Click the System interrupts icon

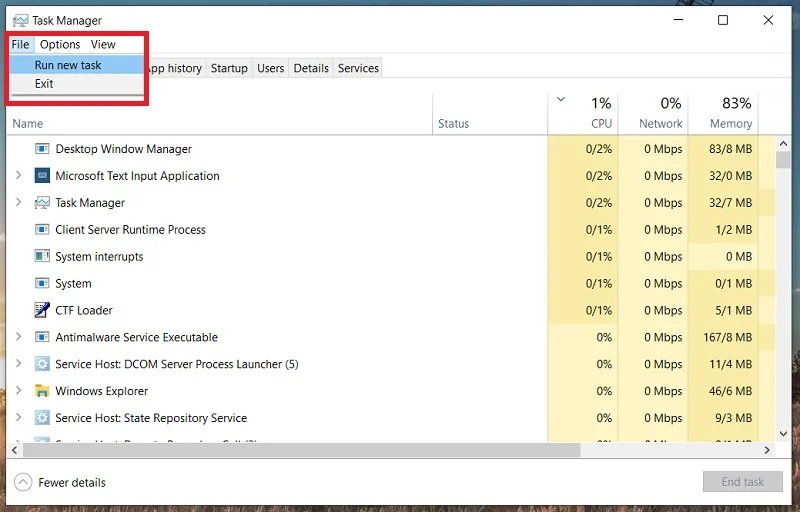(x=42, y=257)
